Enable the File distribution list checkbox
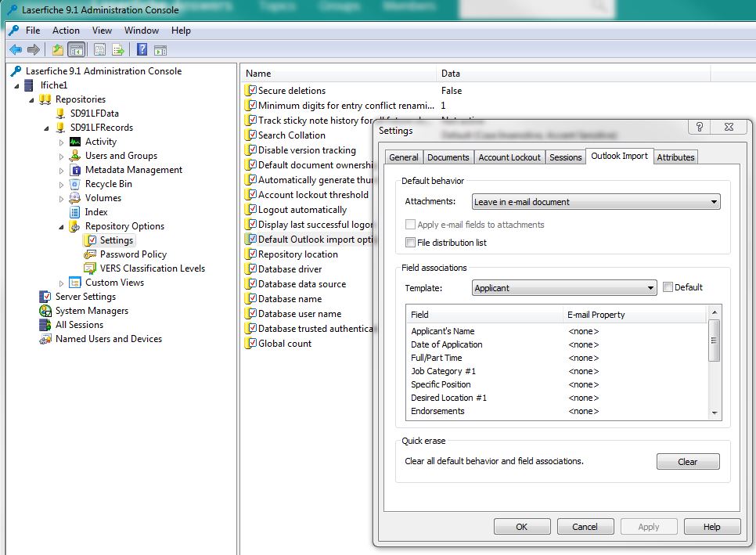 point(410,243)
